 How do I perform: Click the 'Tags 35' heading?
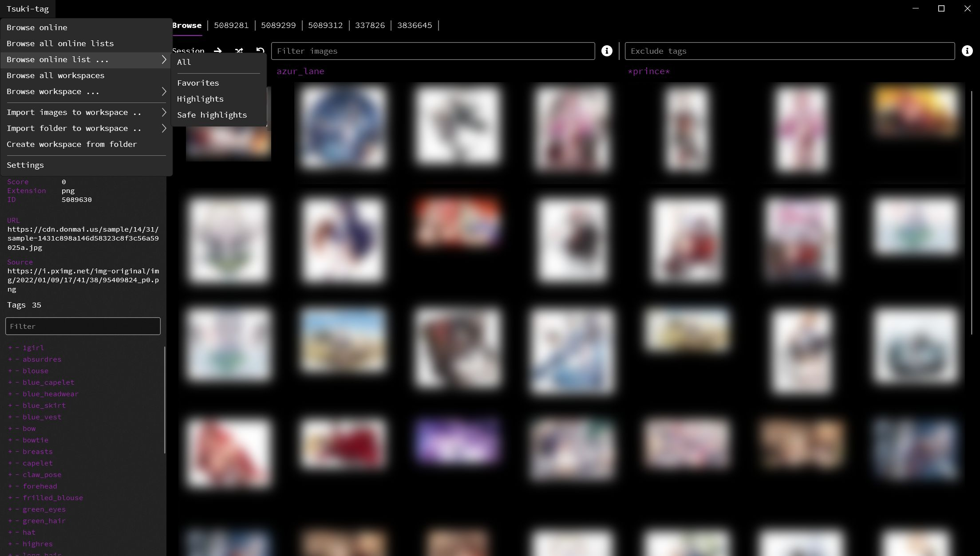pos(24,305)
